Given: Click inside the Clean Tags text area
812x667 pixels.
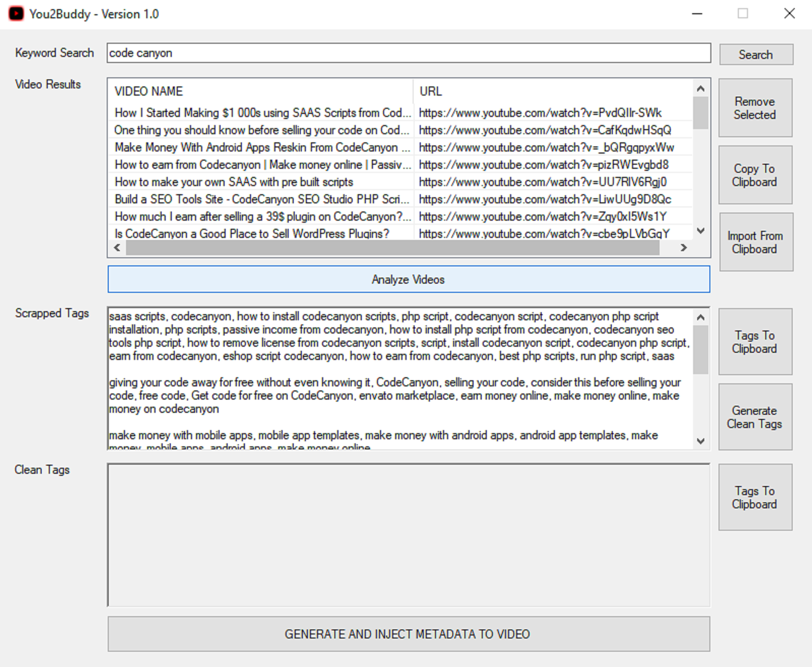Looking at the screenshot, I should click(x=409, y=535).
